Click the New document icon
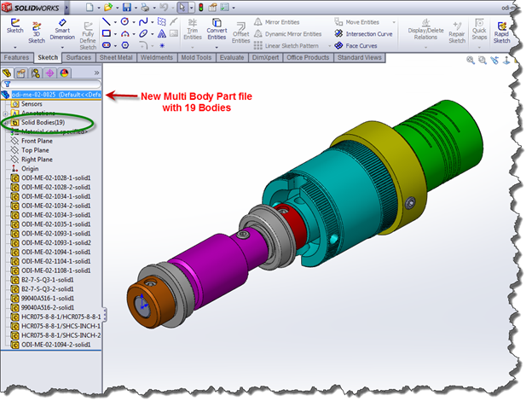532x407 pixels. point(90,7)
